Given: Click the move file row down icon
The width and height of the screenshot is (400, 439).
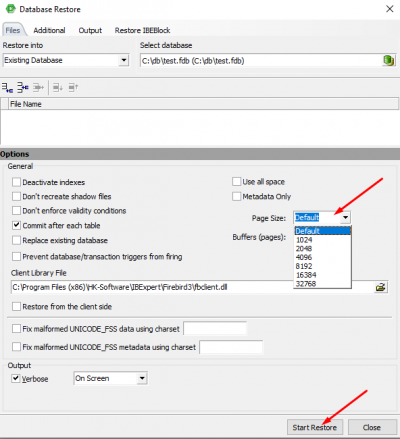Looking at the screenshot, I should [58, 88].
